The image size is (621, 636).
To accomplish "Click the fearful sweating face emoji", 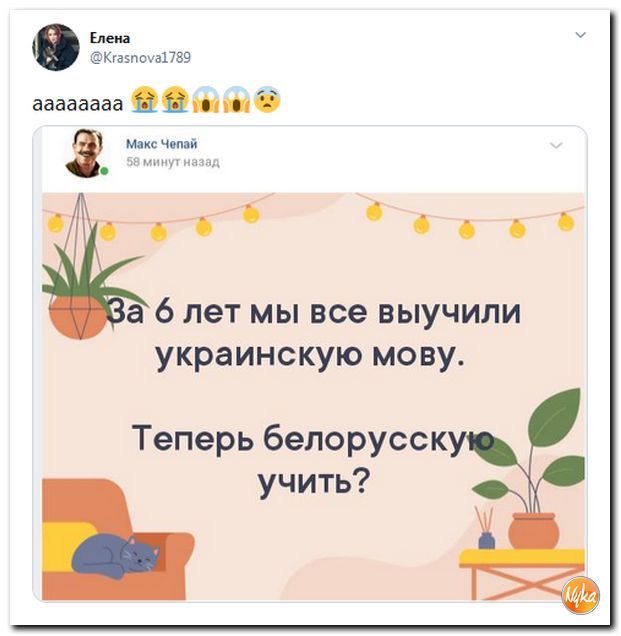I will point(267,99).
